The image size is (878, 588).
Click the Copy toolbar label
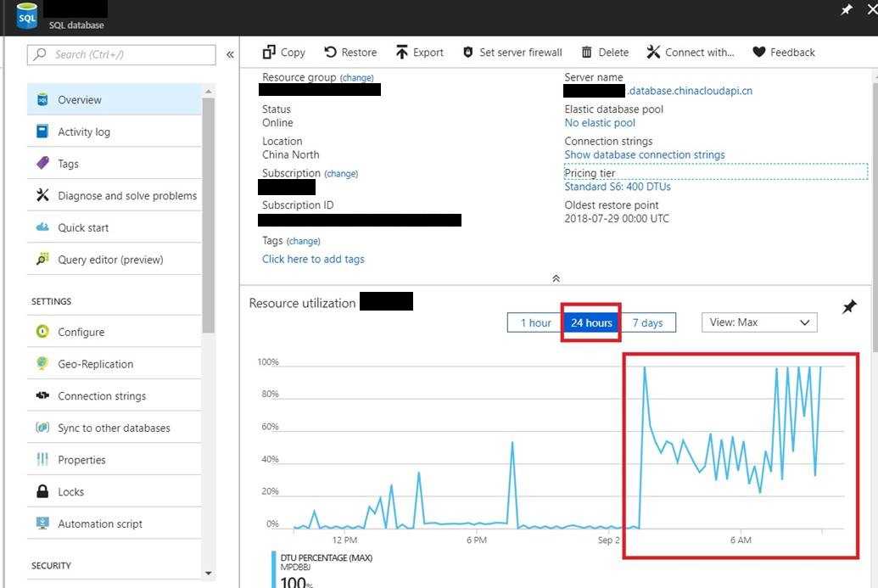[x=293, y=52]
